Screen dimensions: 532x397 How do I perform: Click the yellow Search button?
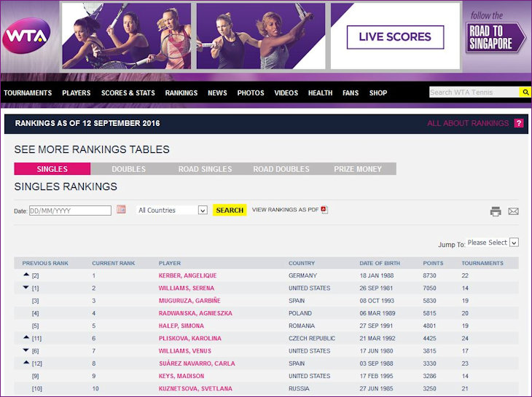230,210
